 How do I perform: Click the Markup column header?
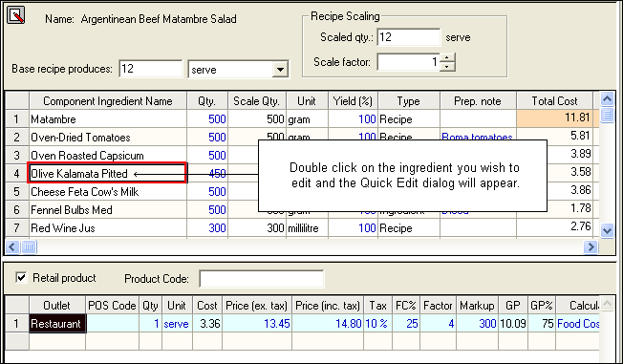477,305
